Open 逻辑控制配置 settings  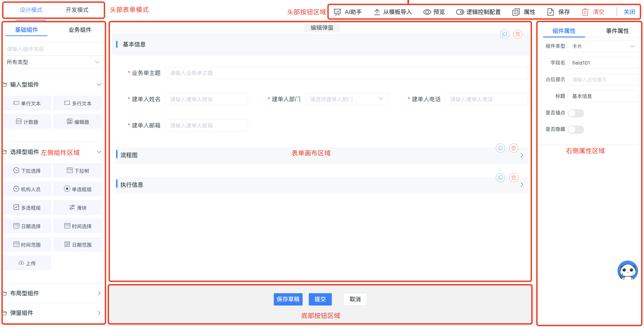(x=478, y=12)
